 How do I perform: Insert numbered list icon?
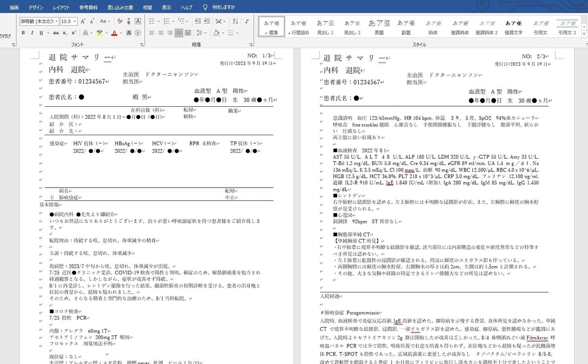(167, 22)
